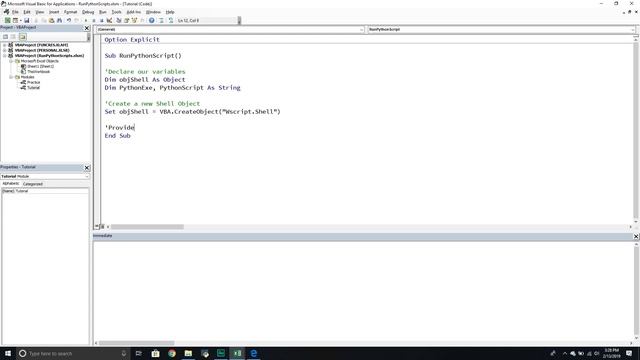This screenshot has height=360, width=640.
Task: Close the Immediate window
Action: [636, 236]
